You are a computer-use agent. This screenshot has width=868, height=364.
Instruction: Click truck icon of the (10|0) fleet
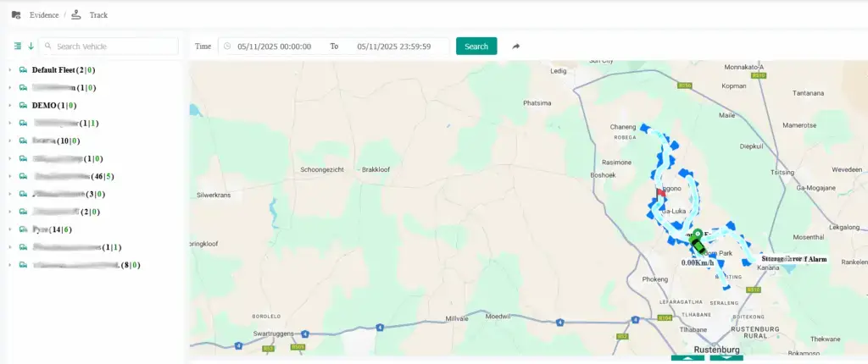click(x=23, y=141)
